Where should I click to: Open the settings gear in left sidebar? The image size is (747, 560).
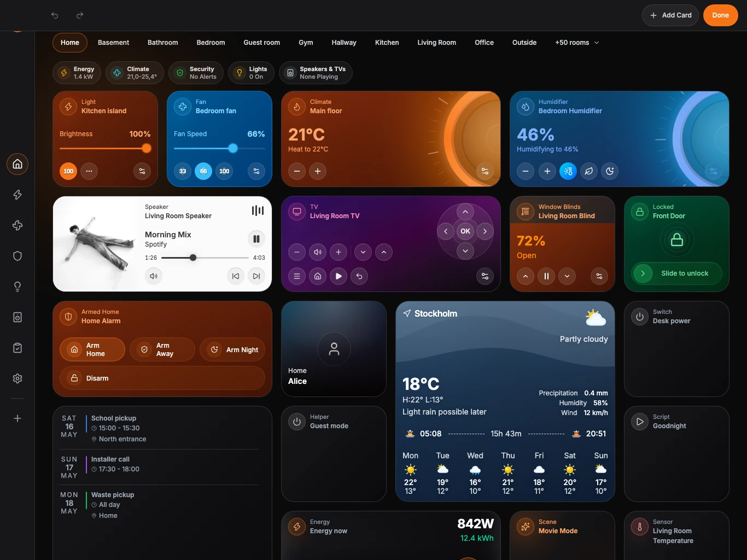17,378
